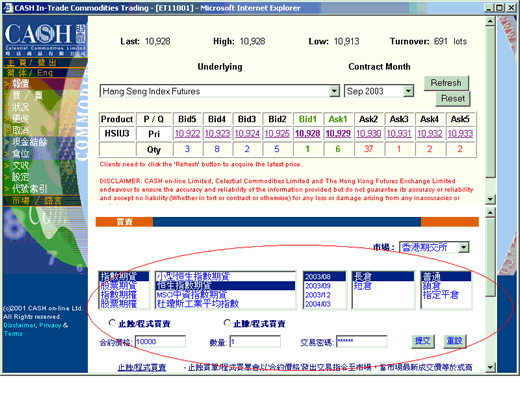The height and width of the screenshot is (406, 520).
Task: Open the 買 / 賣 menu item
Action: pos(27,95)
